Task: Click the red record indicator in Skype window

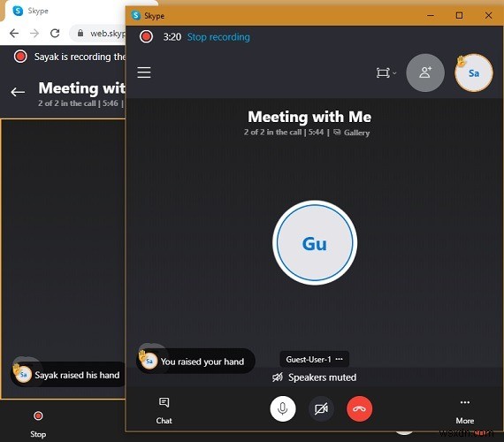Action: click(x=146, y=36)
